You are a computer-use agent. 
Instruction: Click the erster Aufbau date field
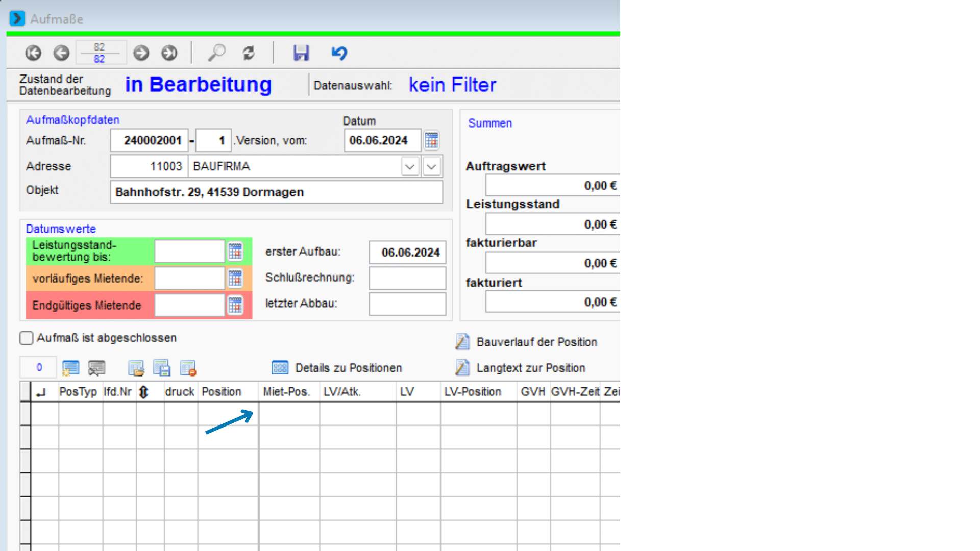[x=407, y=253]
